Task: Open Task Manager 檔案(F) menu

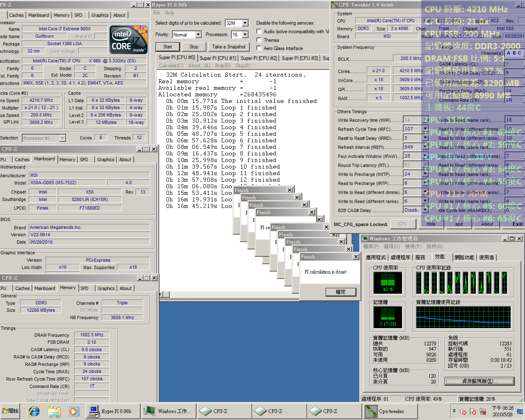Action: 371,246
